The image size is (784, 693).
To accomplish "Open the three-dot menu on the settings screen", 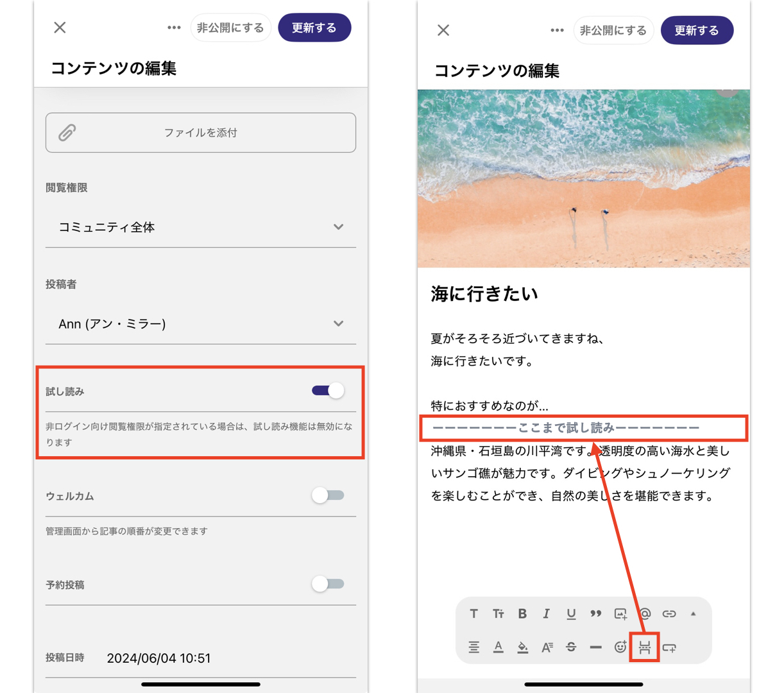I will click(x=174, y=28).
